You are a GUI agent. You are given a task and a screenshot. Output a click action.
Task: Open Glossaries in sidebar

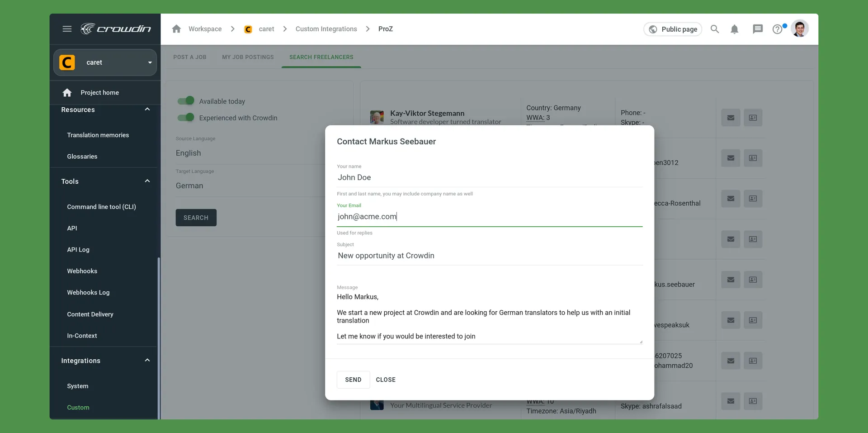(82, 157)
